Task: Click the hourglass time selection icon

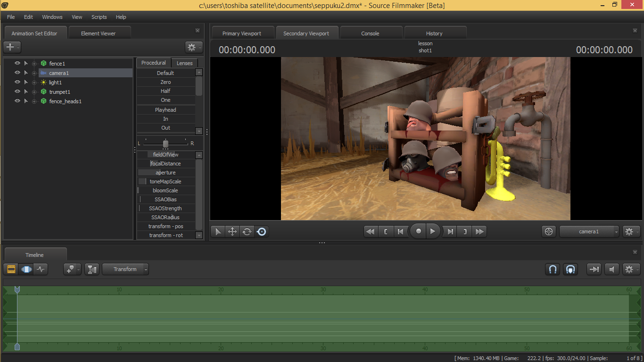Action: tap(92, 269)
